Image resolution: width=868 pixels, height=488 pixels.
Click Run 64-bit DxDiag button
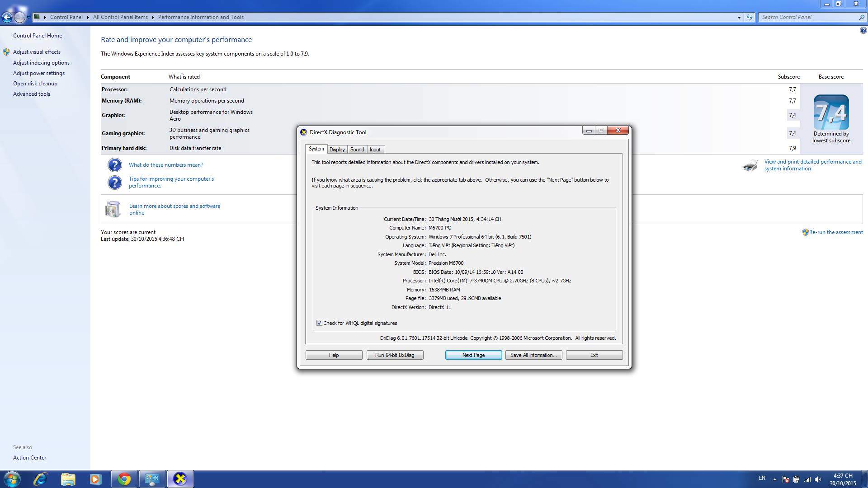point(395,355)
